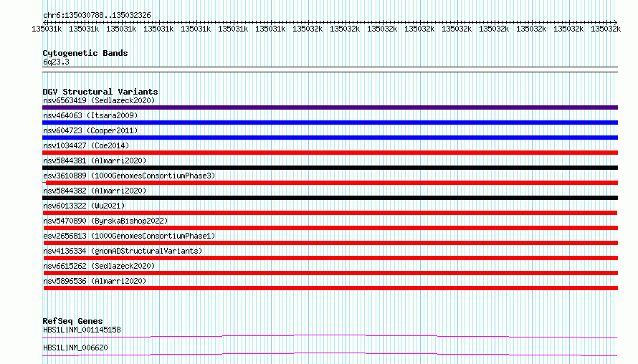Viewport: 638px width, 364px height.
Task: Click the blue nsv604723 variant bar
Action: [x=330, y=138]
